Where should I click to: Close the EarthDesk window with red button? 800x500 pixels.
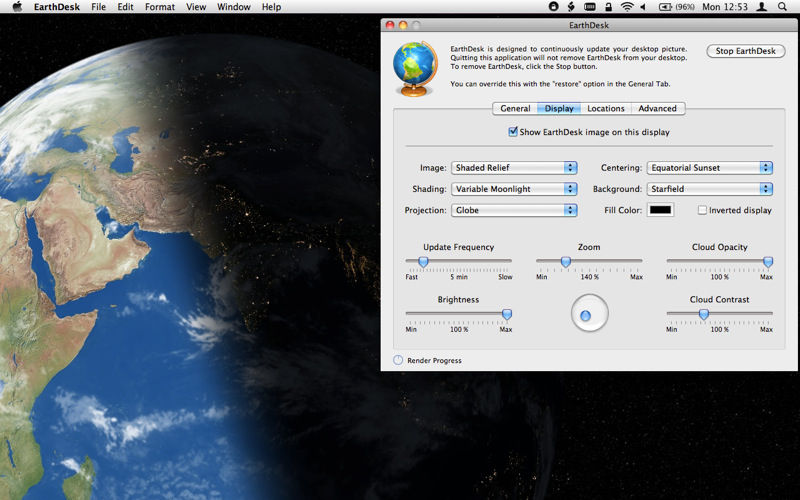click(x=390, y=25)
